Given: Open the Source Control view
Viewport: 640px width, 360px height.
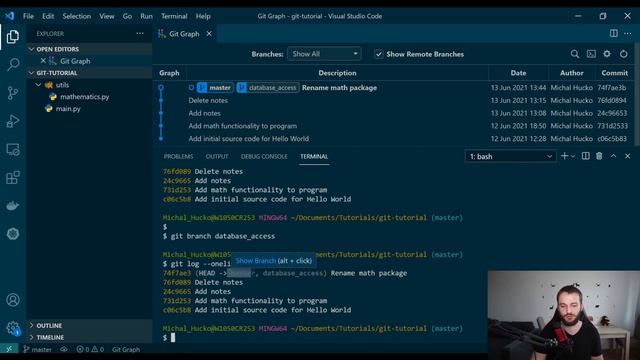Looking at the screenshot, I should click(13, 93).
